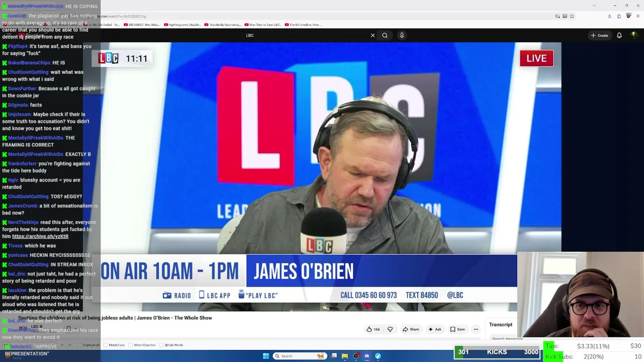Open the 'The full timeline: How...' bookmark
The width and height of the screenshot is (644, 362).
tap(303, 25)
